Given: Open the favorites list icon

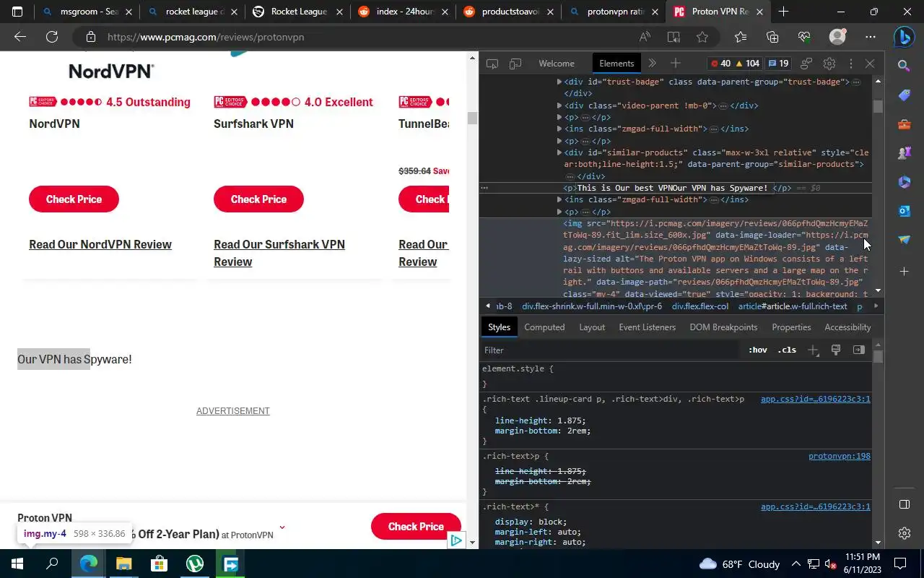Looking at the screenshot, I should click(741, 37).
